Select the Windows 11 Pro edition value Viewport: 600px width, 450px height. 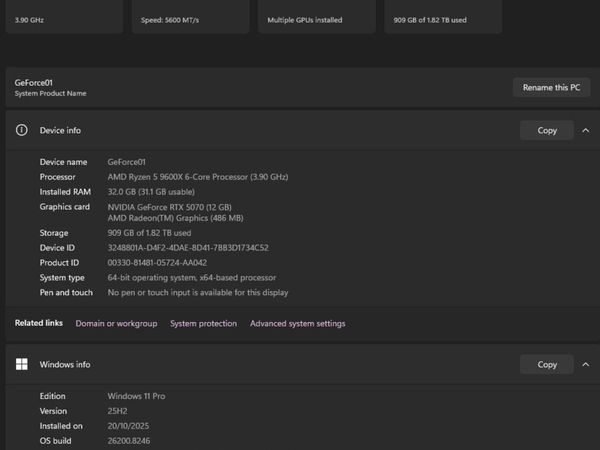136,396
